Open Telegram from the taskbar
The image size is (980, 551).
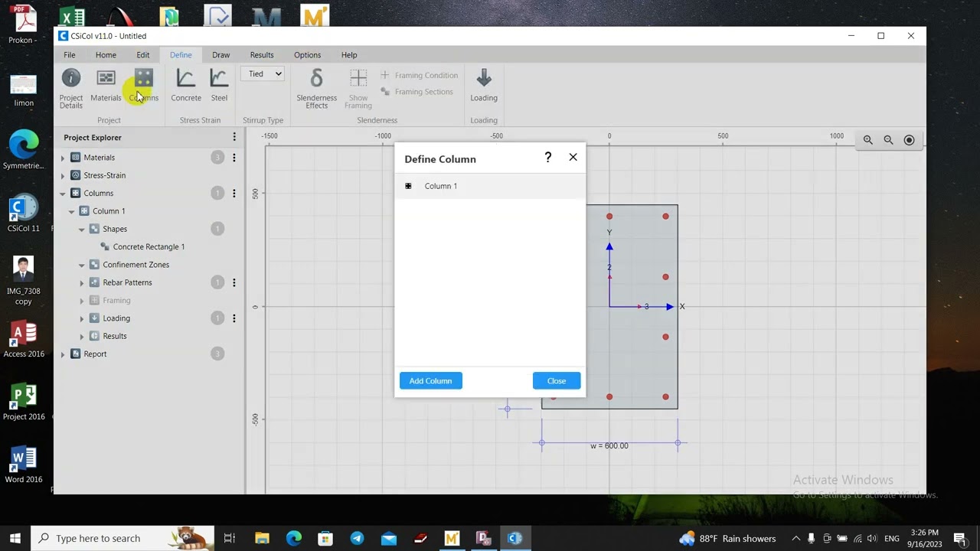(x=357, y=538)
